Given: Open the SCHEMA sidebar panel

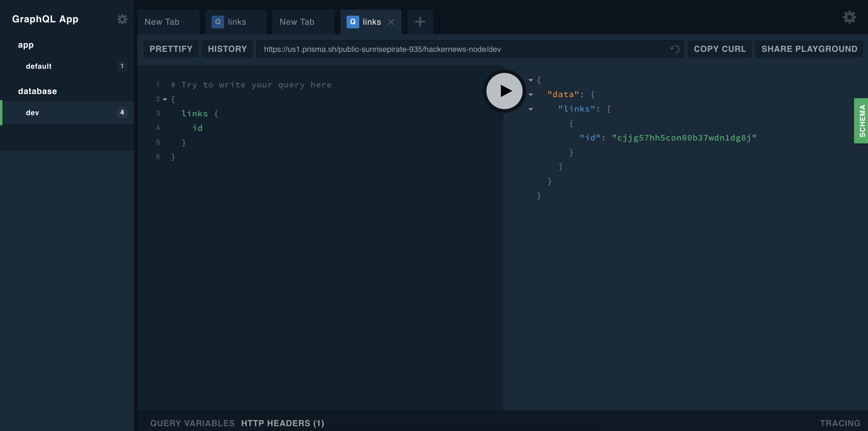Looking at the screenshot, I should click(862, 120).
